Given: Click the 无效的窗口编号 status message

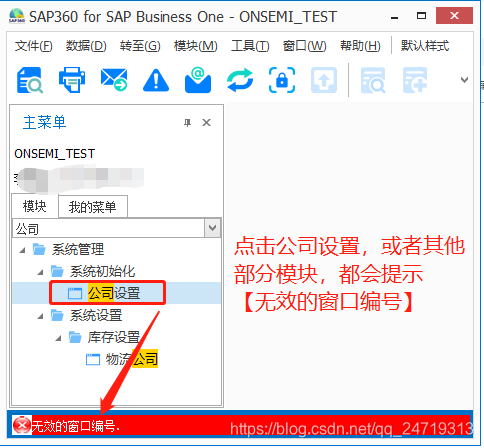Looking at the screenshot, I should click(x=76, y=426).
